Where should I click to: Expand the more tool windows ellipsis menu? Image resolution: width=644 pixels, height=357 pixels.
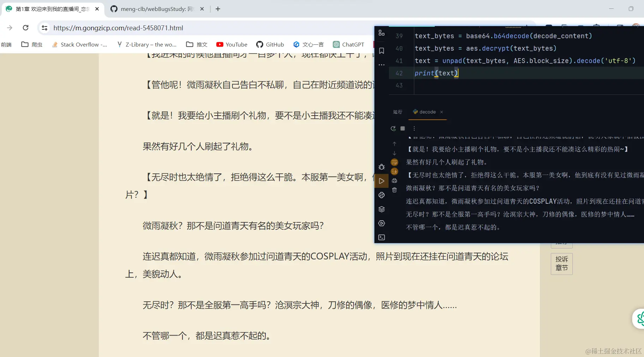point(382,65)
